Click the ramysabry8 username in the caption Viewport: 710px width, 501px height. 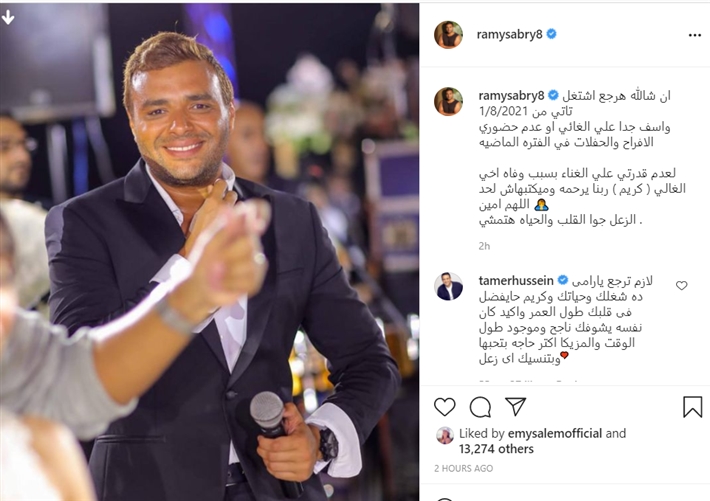[x=511, y=96]
